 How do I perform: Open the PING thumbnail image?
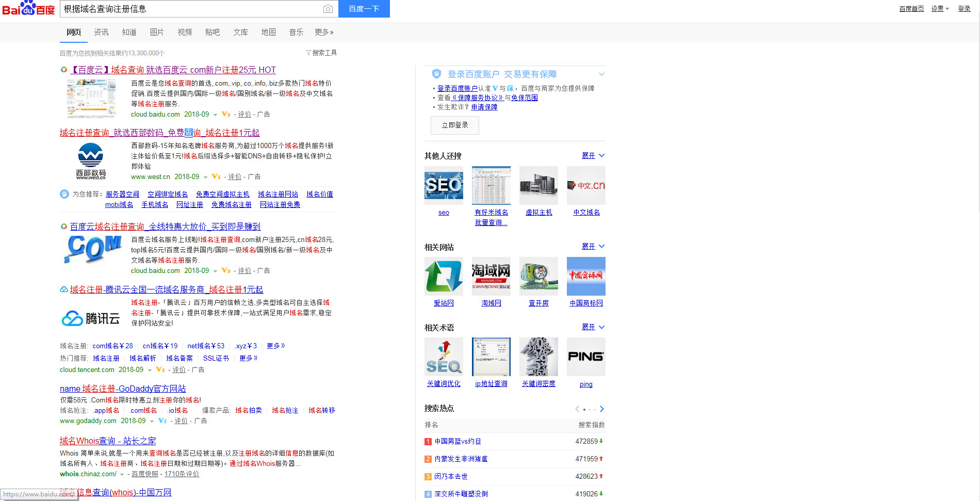tap(586, 357)
